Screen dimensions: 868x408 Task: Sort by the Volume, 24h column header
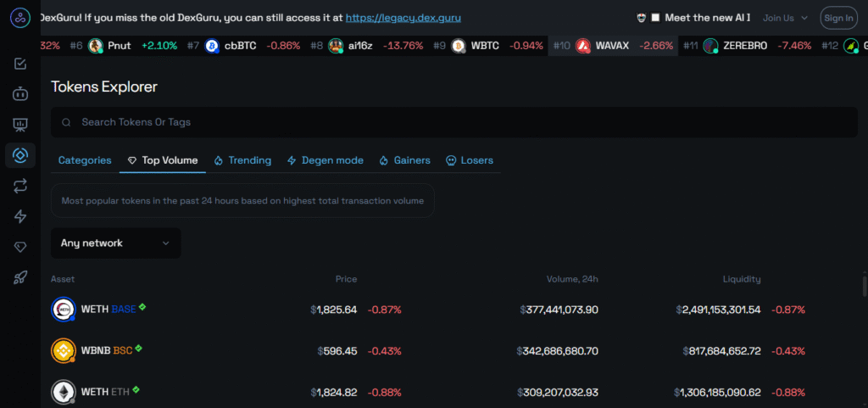(572, 279)
